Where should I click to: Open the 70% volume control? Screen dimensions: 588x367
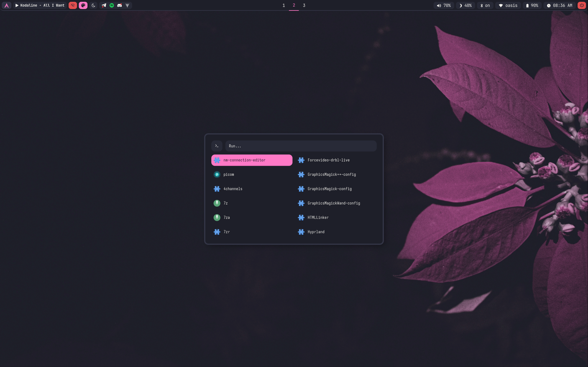click(x=443, y=5)
